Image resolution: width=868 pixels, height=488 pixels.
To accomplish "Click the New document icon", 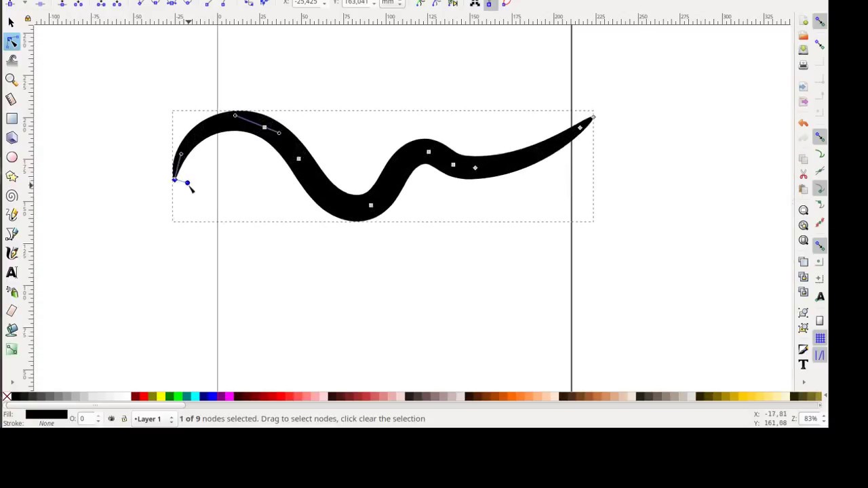I will (804, 21).
